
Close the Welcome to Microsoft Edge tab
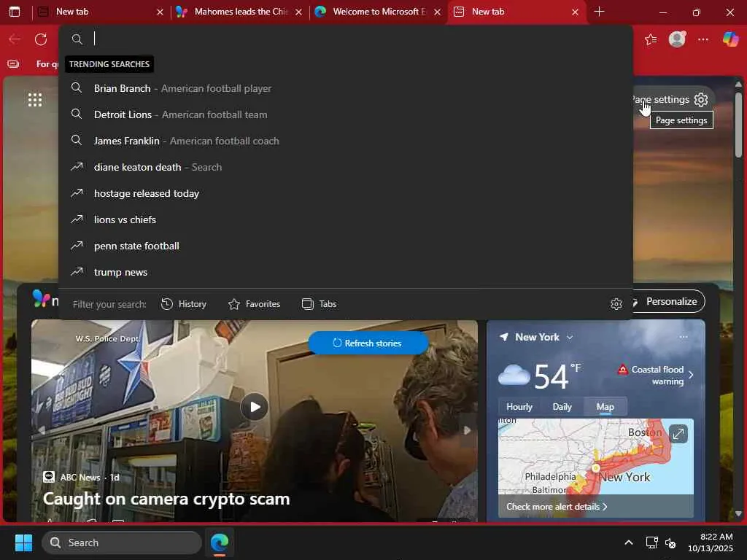(438, 12)
